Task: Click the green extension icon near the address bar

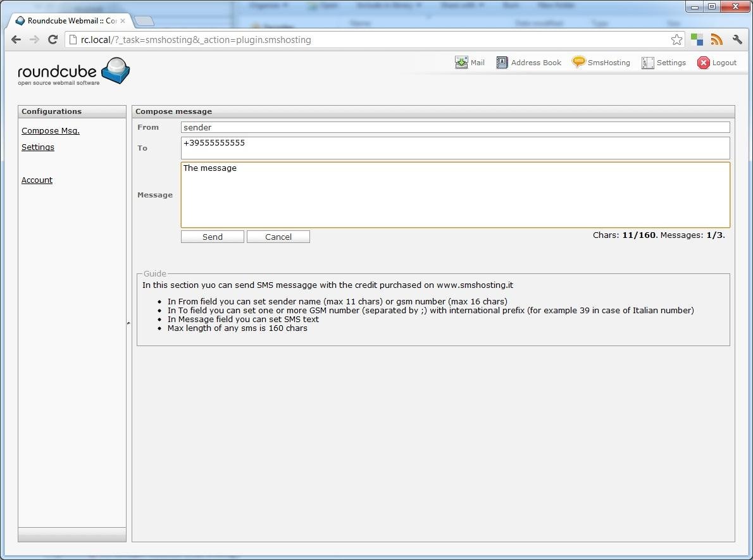Action: click(x=697, y=39)
